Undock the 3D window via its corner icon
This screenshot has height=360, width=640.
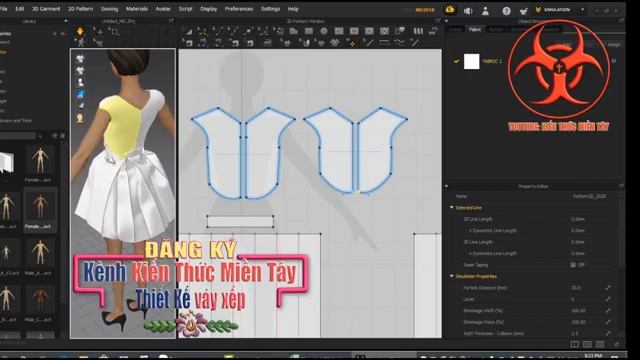[171, 21]
